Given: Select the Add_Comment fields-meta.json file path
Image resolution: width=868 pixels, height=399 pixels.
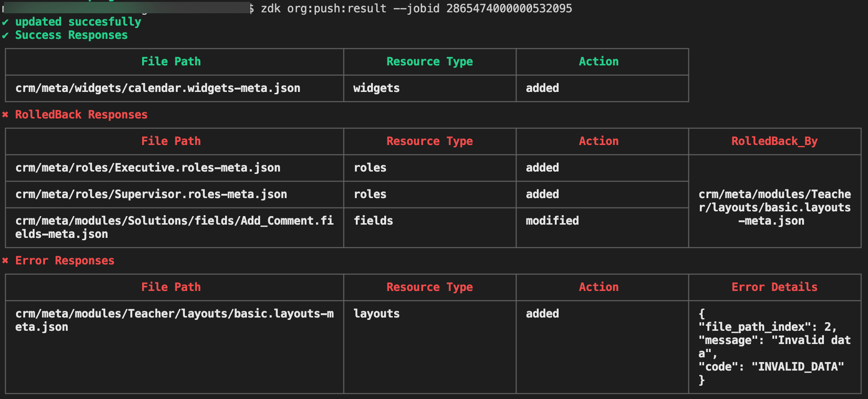Looking at the screenshot, I should coord(174,227).
